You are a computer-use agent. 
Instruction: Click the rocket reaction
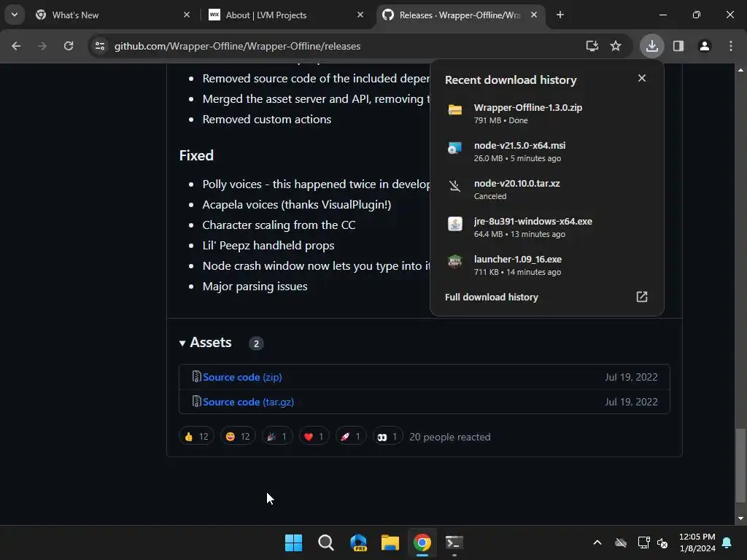click(351, 437)
